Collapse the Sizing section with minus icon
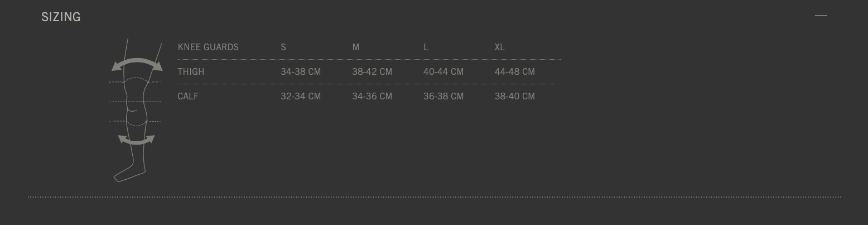 tap(821, 16)
